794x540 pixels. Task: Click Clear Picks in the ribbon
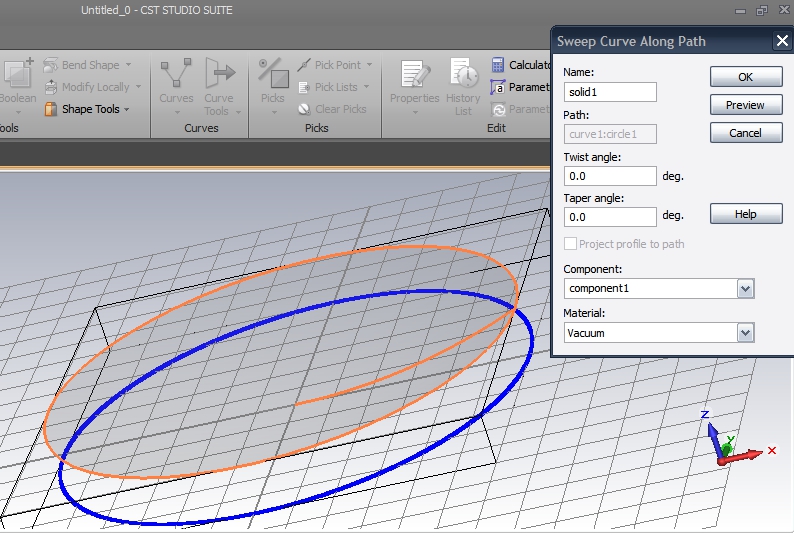[332, 109]
